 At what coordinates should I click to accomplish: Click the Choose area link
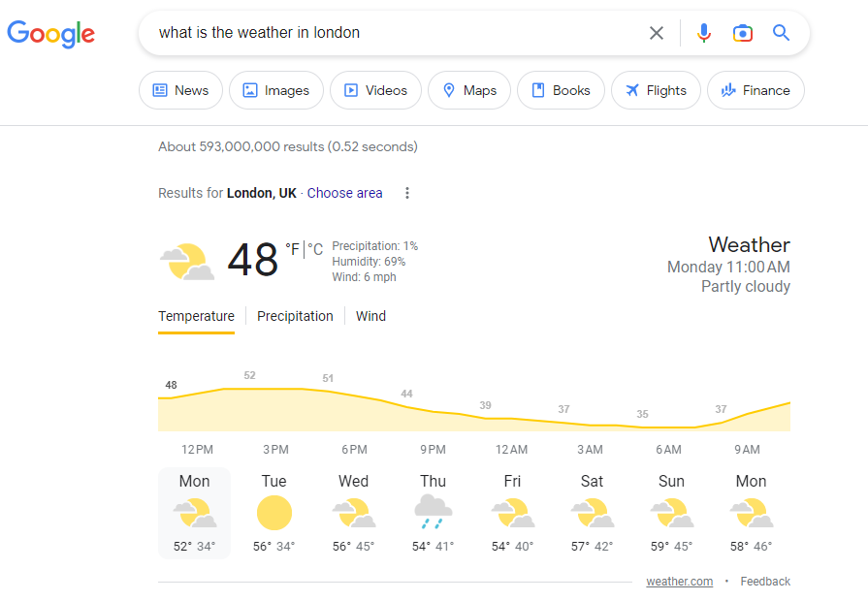[344, 193]
